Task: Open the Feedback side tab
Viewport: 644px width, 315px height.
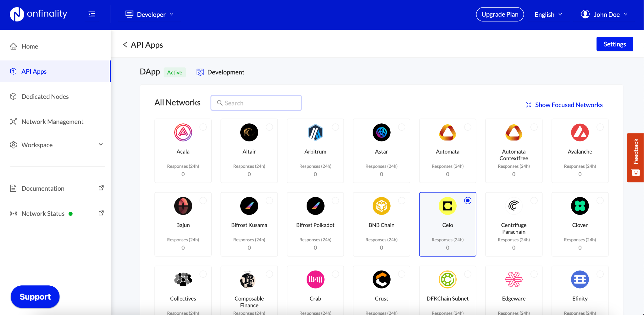Action: [636, 158]
